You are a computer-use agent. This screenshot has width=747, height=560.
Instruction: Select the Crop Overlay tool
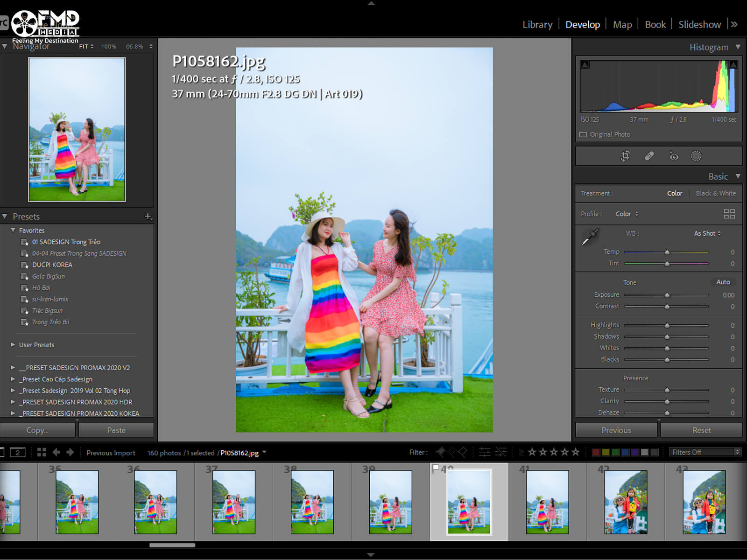[625, 156]
